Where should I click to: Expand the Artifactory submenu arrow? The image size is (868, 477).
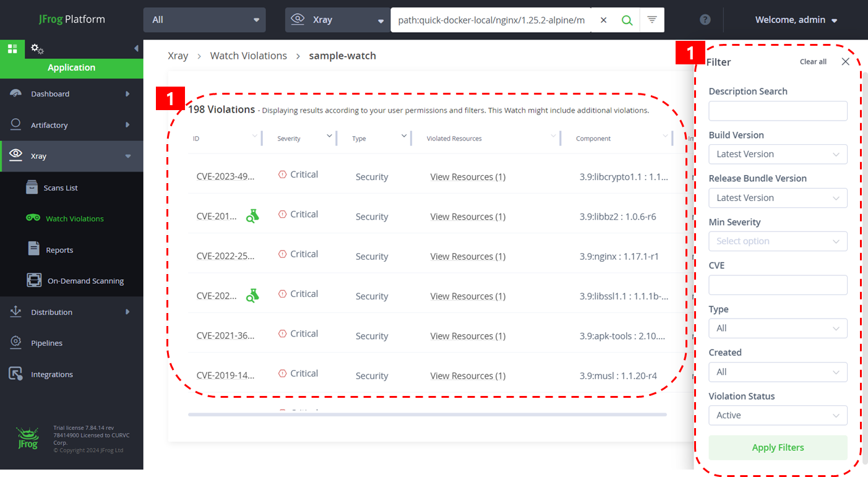click(127, 125)
